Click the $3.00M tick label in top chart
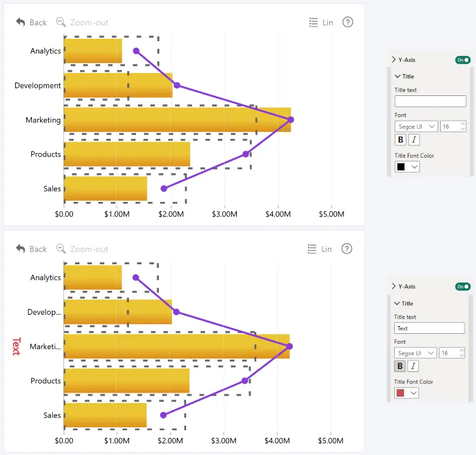 pos(224,214)
